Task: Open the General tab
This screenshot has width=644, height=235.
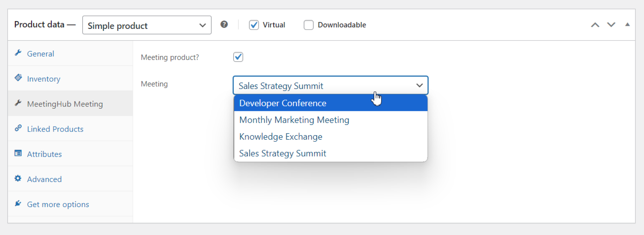Action: click(70, 53)
